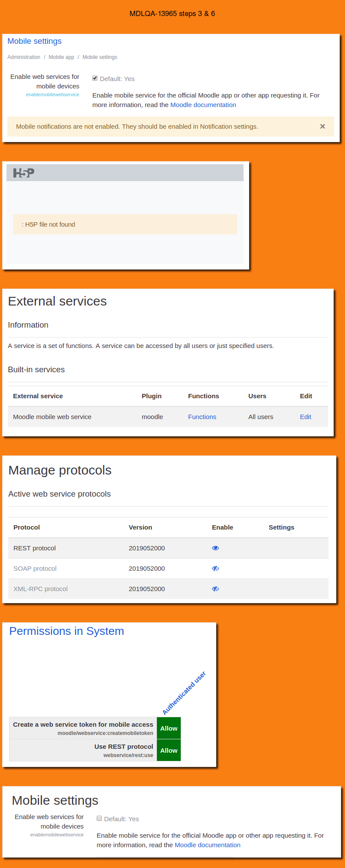
Task: Click the 'Enable' column header
Action: click(223, 527)
